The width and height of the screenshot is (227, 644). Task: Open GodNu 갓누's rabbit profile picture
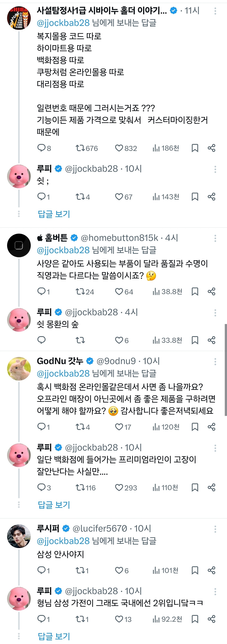[x=19, y=369]
